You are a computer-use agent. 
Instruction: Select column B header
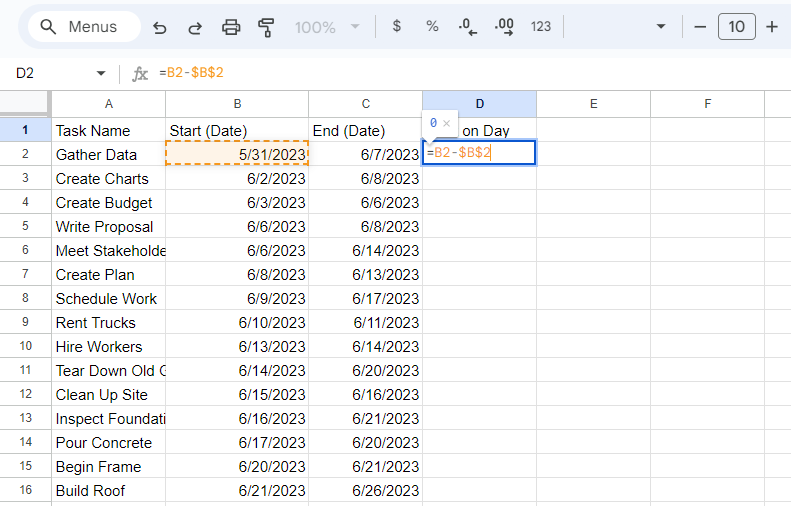point(237,104)
